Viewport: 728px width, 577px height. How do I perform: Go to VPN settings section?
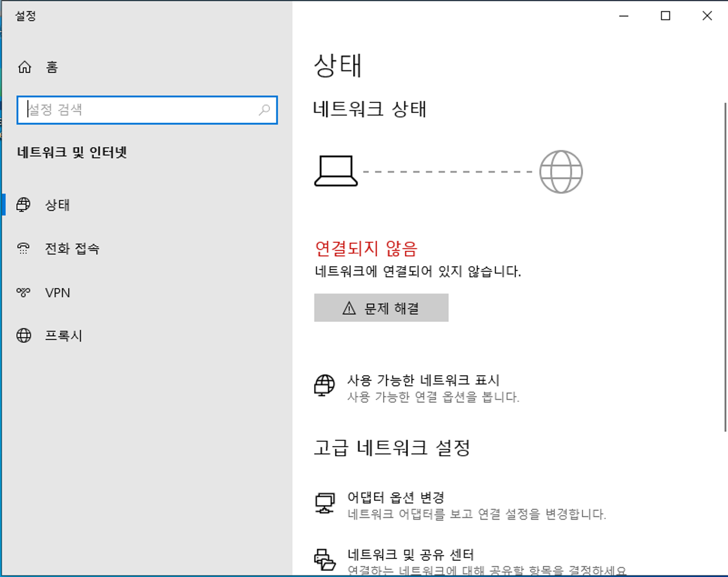pos(58,293)
